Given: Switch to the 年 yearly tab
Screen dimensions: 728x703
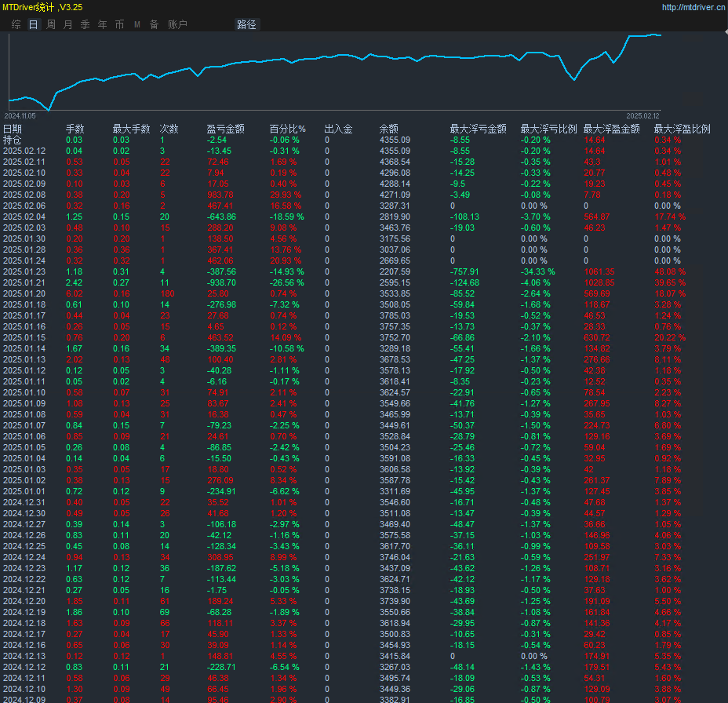Looking at the screenshot, I should click(102, 24).
